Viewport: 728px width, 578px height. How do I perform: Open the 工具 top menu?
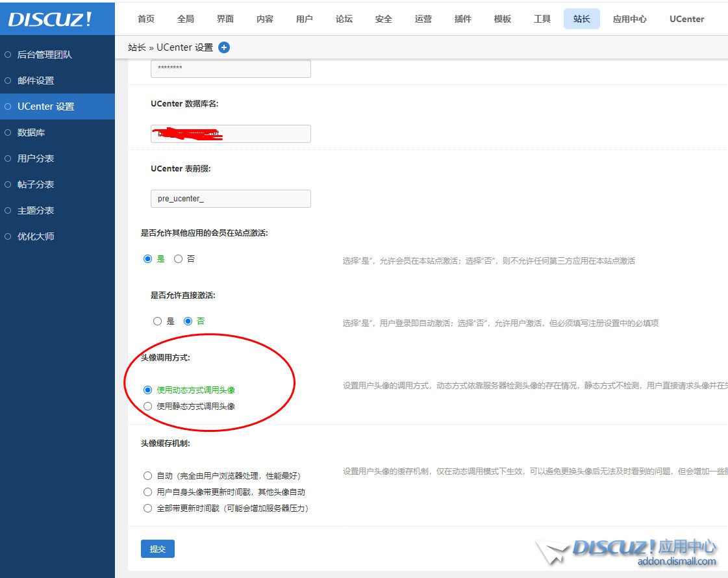coord(542,19)
